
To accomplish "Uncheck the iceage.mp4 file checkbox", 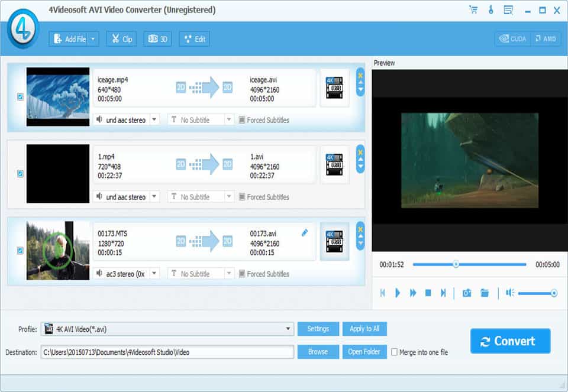I will tap(20, 96).
